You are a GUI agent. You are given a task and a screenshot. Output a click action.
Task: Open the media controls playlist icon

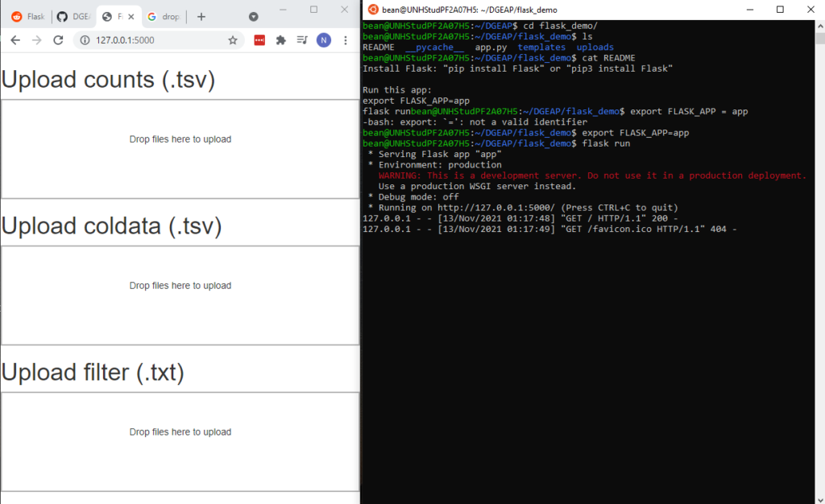302,40
